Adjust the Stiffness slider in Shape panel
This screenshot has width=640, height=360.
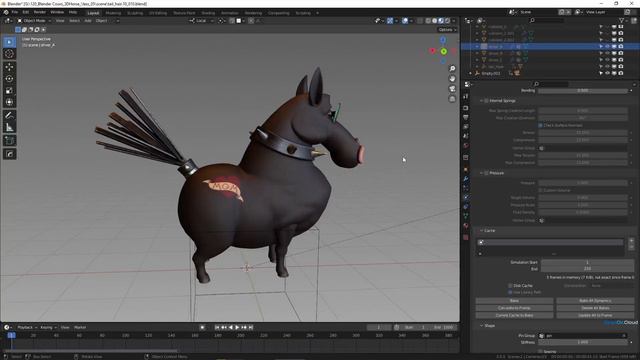[582, 342]
